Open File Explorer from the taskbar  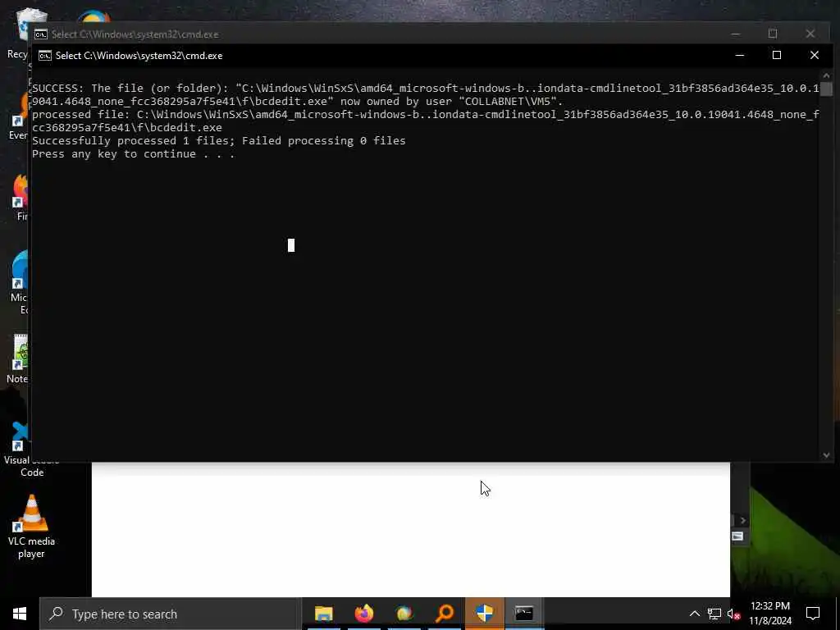[x=323, y=614]
